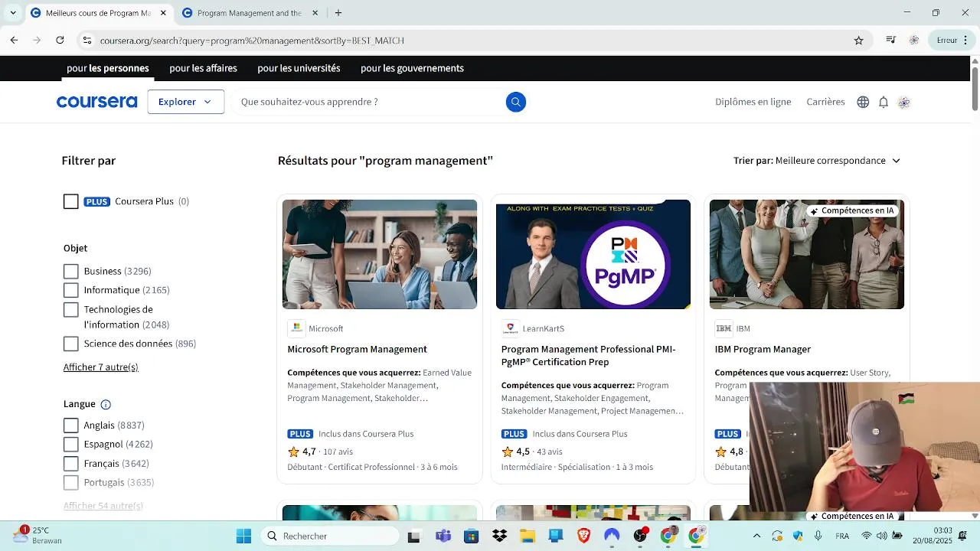The height and width of the screenshot is (551, 980).
Task: Open the Explorer dropdown
Action: (185, 102)
